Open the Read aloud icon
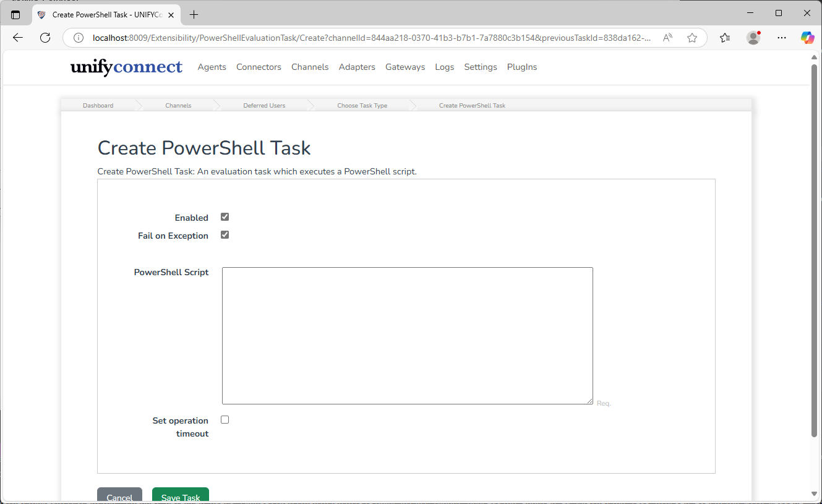The height and width of the screenshot is (504, 822). [x=667, y=38]
